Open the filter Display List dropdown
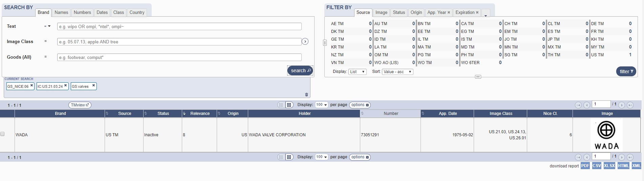The image size is (644, 181). (357, 72)
